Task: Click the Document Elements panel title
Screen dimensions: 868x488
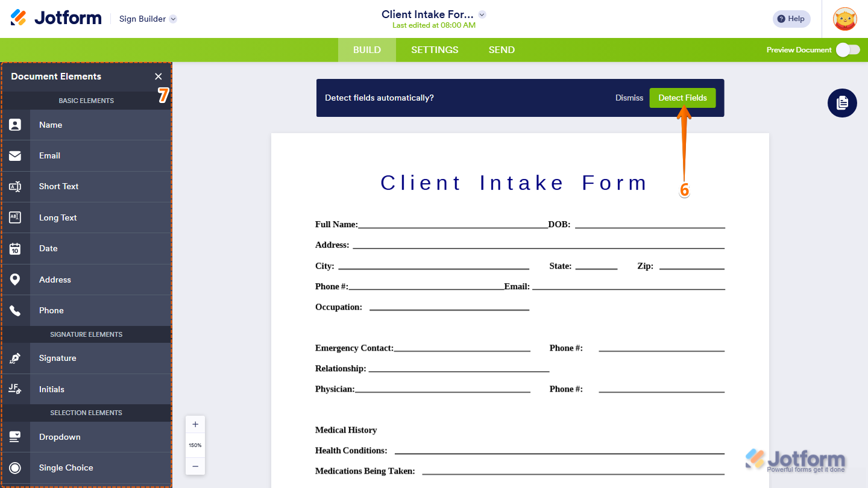Action: [56, 77]
